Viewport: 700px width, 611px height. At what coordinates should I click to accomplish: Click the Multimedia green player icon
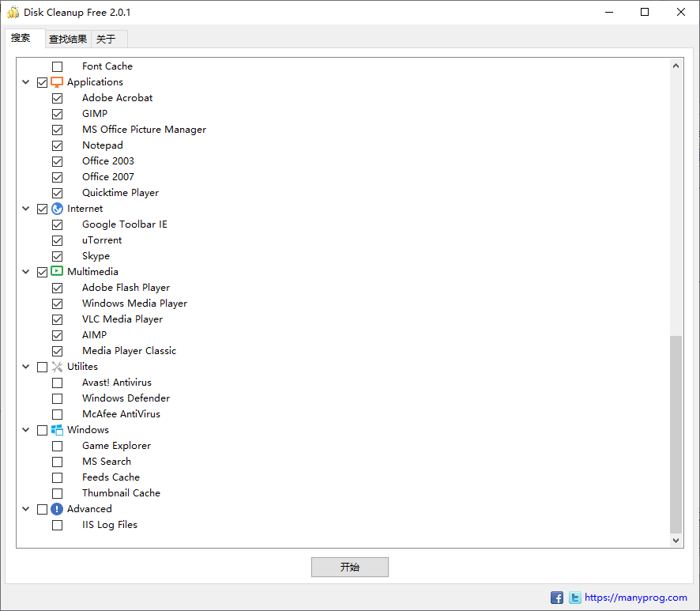[56, 271]
